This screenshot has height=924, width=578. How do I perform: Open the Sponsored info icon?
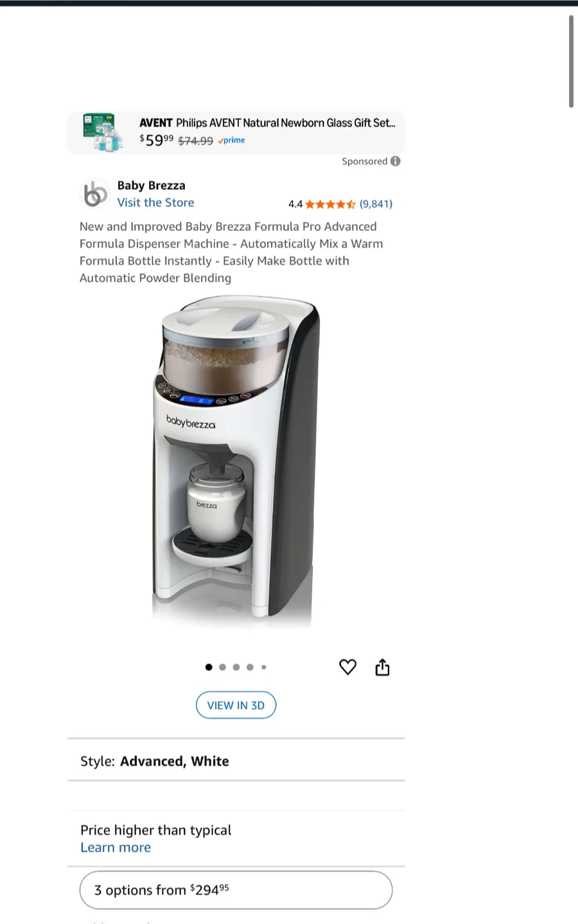point(396,161)
